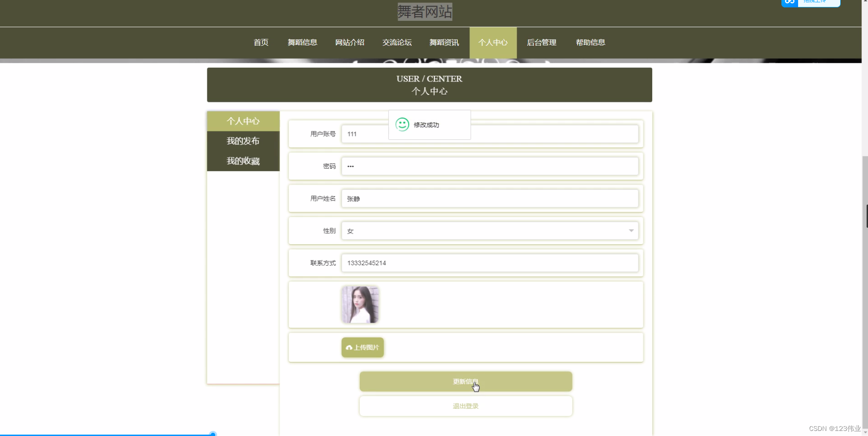Select 我的发布 in the sidebar

click(x=243, y=141)
